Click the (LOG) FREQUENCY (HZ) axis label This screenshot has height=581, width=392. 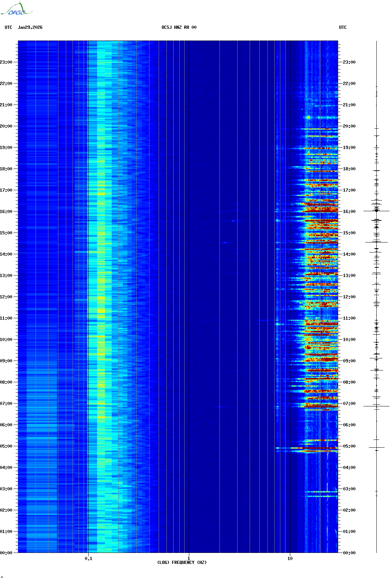click(x=182, y=562)
